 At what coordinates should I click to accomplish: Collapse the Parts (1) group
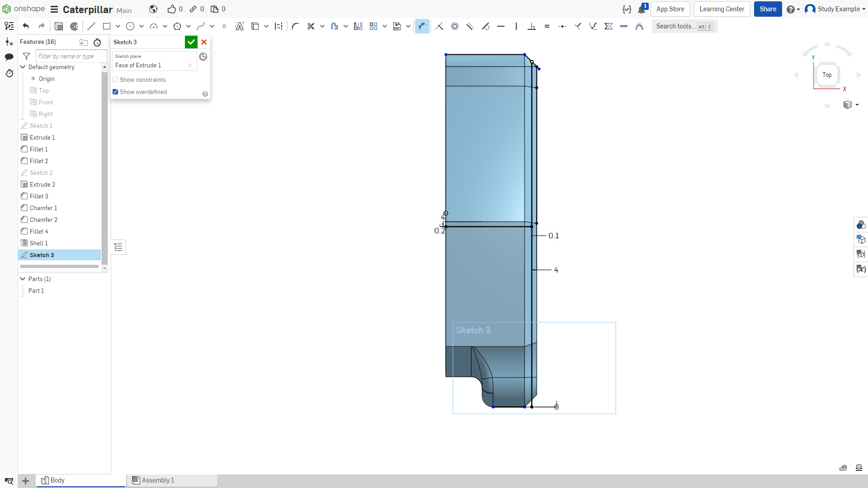tap(23, 279)
